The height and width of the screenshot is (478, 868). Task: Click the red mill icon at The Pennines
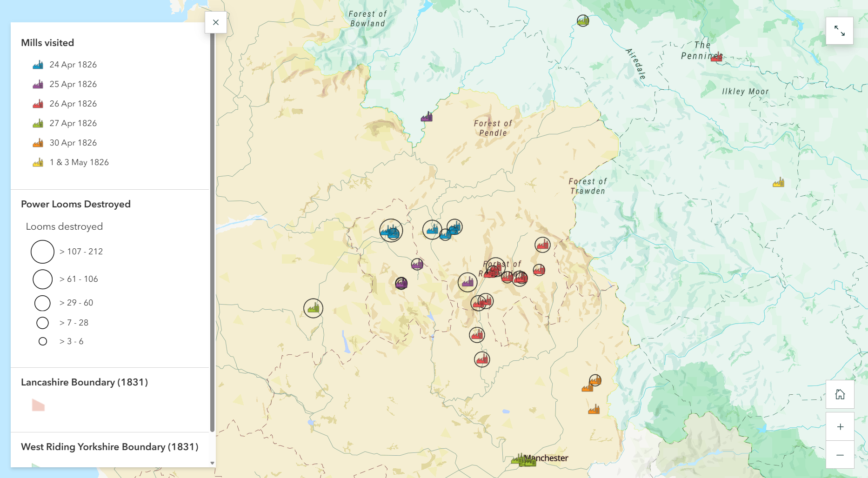click(x=717, y=57)
